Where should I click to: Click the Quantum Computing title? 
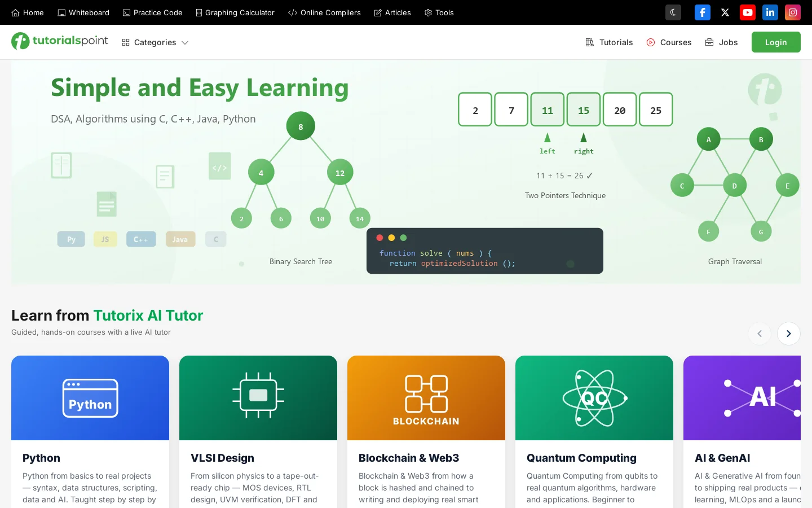tap(581, 458)
